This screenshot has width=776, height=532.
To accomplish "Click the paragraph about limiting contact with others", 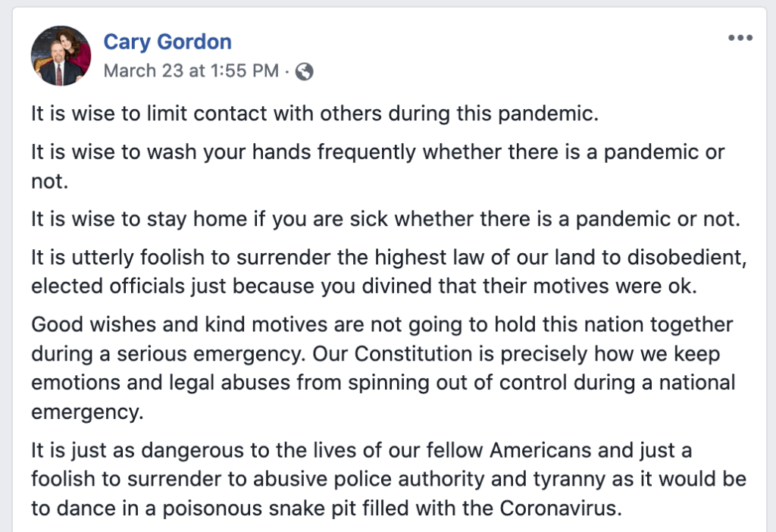I will [314, 115].
